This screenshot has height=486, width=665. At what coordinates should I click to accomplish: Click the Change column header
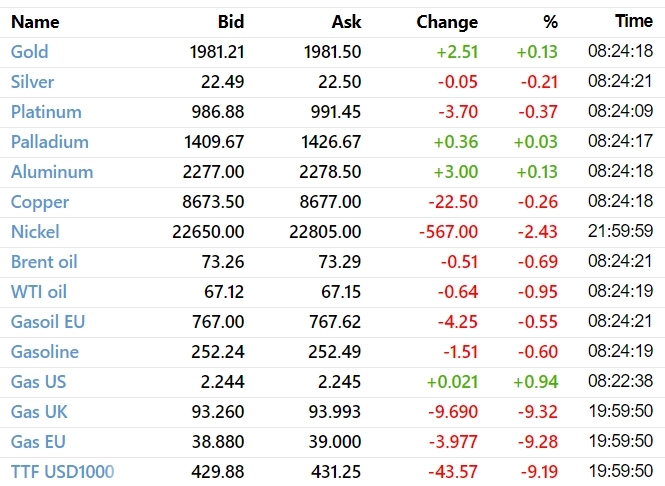pos(447,21)
